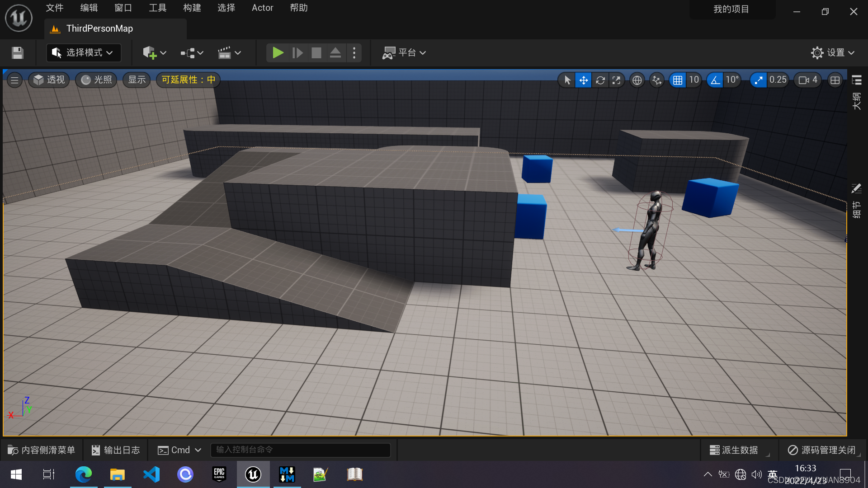Screen dimensions: 868x488
Task: Open Visual Studio Code from taskbar
Action: (151, 474)
